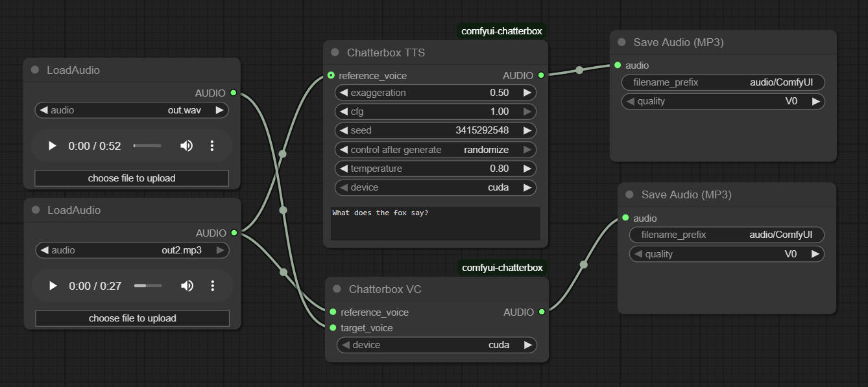
Task: Click the out2.mp3 LoadAudio AUDIO output socket
Action: coord(234,233)
